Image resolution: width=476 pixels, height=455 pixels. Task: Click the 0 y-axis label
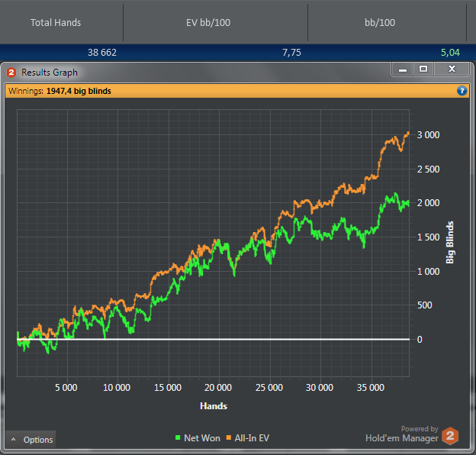[420, 340]
